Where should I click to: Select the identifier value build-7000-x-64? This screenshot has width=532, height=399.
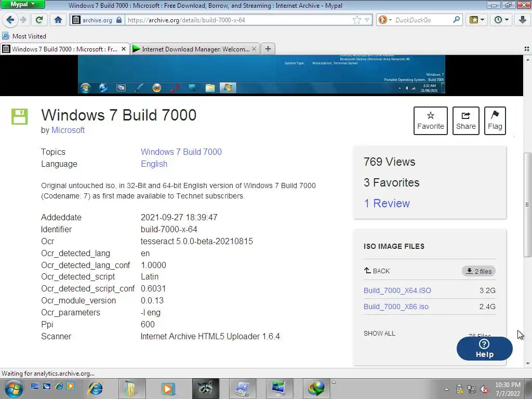(x=169, y=229)
